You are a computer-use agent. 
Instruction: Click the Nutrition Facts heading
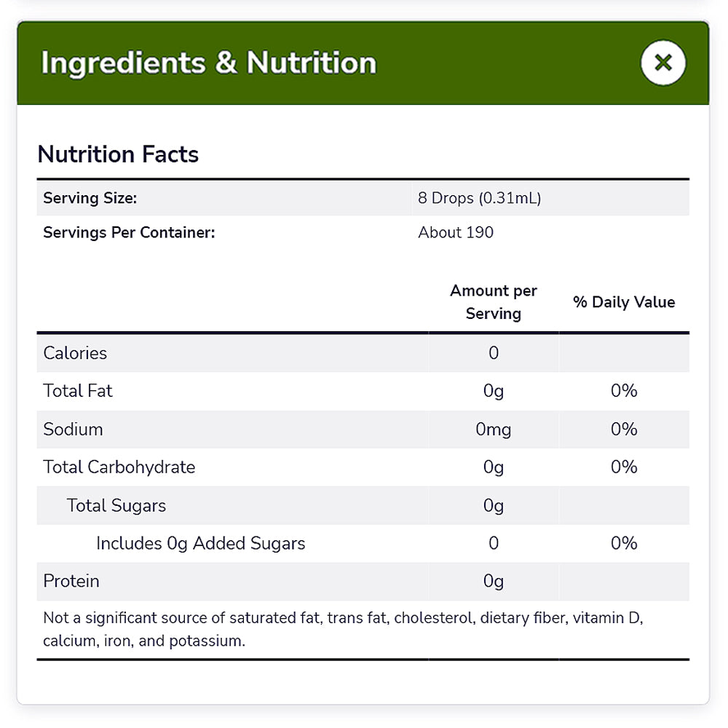(x=118, y=154)
